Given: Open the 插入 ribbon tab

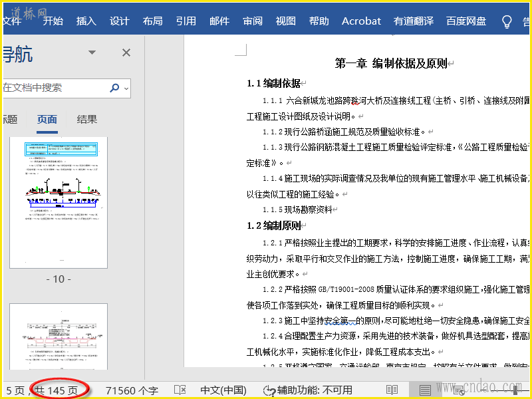Looking at the screenshot, I should point(86,21).
